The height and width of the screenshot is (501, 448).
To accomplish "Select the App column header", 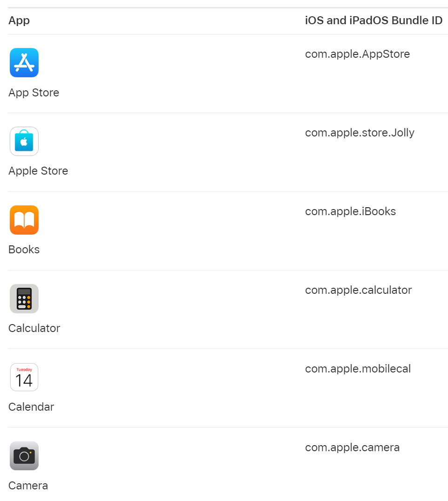I will [19, 20].
